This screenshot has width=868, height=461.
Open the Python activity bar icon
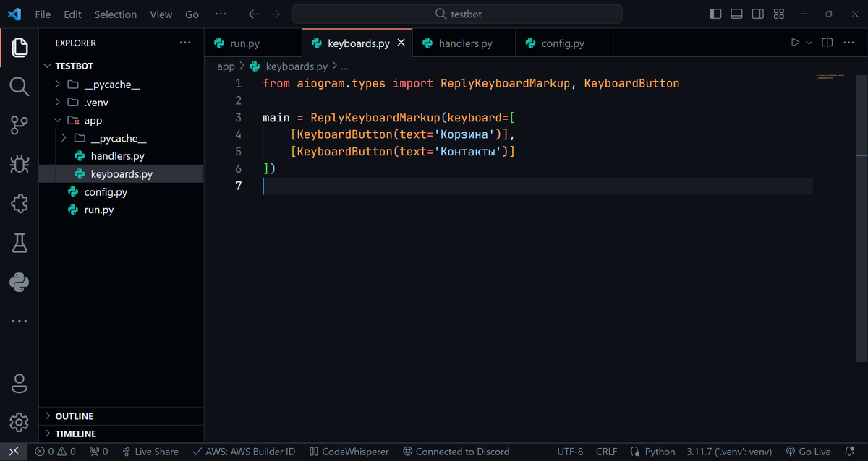point(20,282)
